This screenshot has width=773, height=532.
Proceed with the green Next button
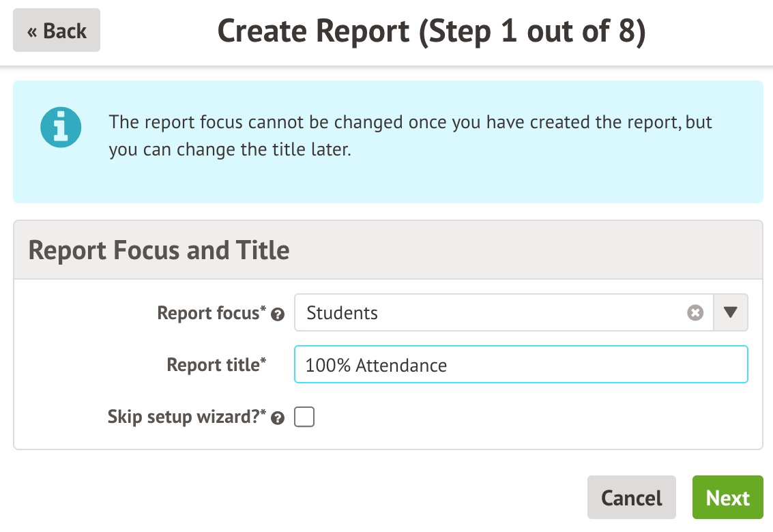tap(727, 498)
